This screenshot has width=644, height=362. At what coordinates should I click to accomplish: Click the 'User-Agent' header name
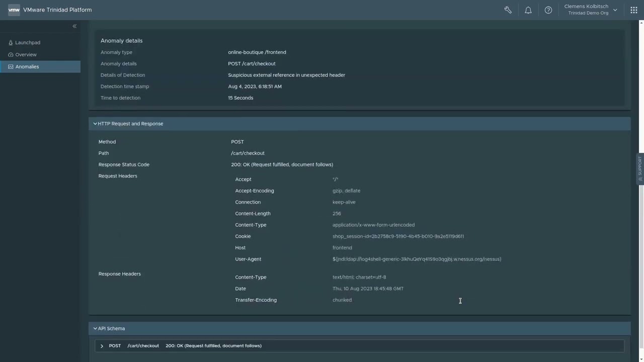(x=248, y=259)
